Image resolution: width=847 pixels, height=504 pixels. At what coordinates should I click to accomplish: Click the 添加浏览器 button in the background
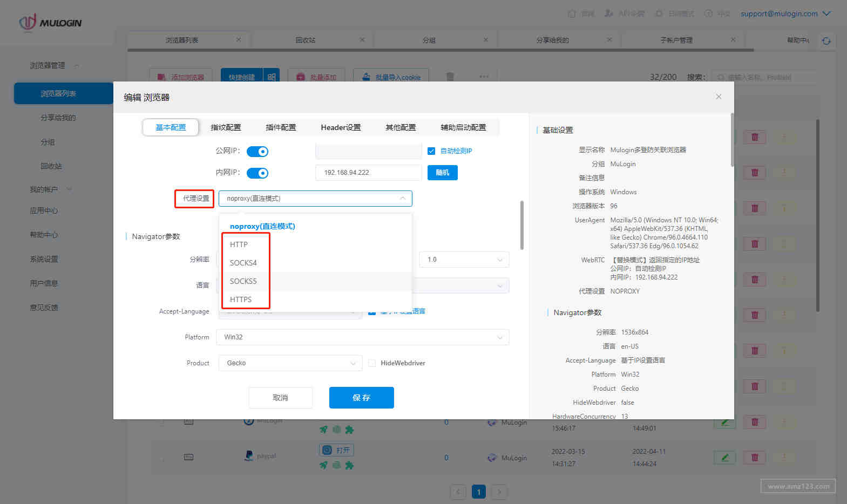[181, 77]
